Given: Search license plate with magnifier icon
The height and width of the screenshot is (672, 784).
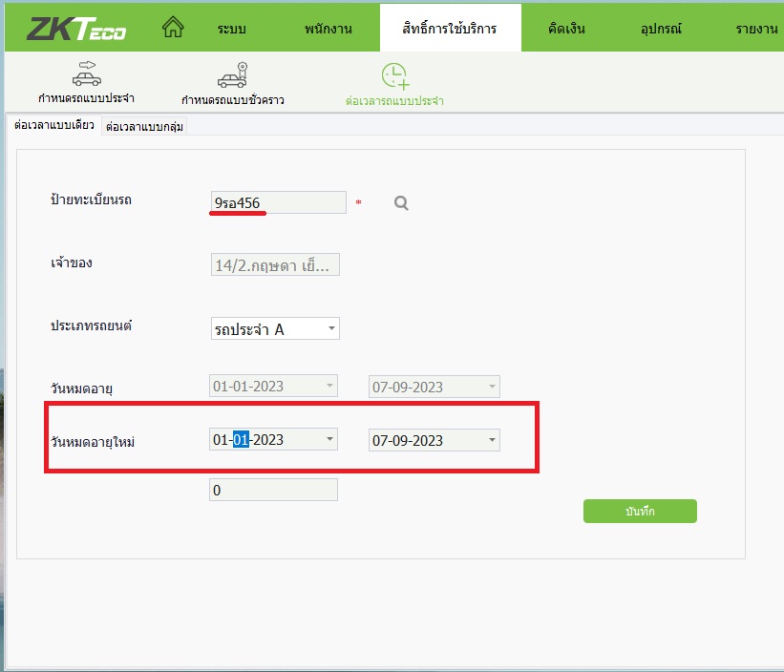Looking at the screenshot, I should point(401,203).
